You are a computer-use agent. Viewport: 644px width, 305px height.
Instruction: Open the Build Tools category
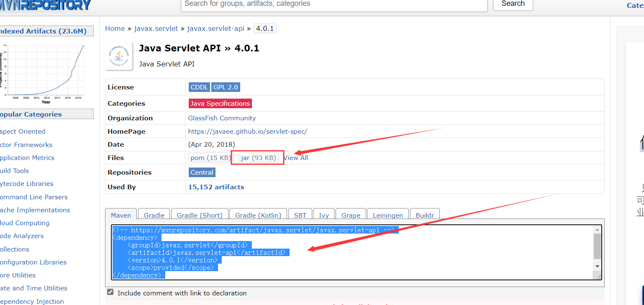click(14, 170)
